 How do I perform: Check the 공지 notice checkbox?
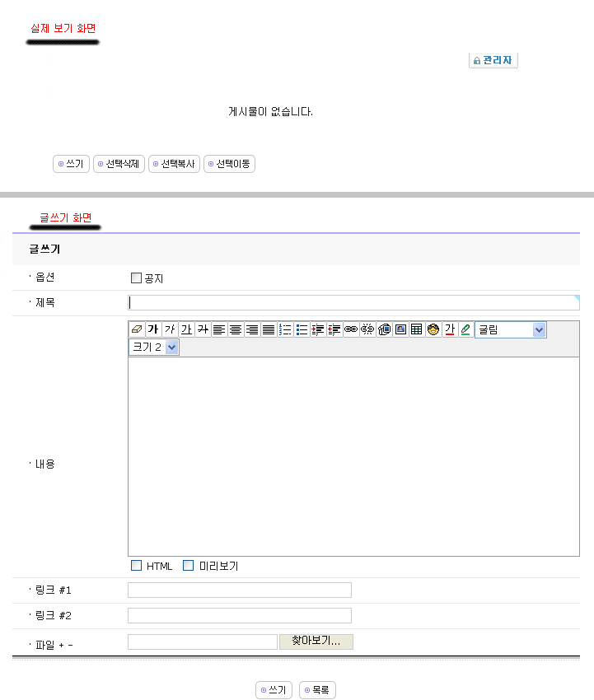[x=136, y=278]
